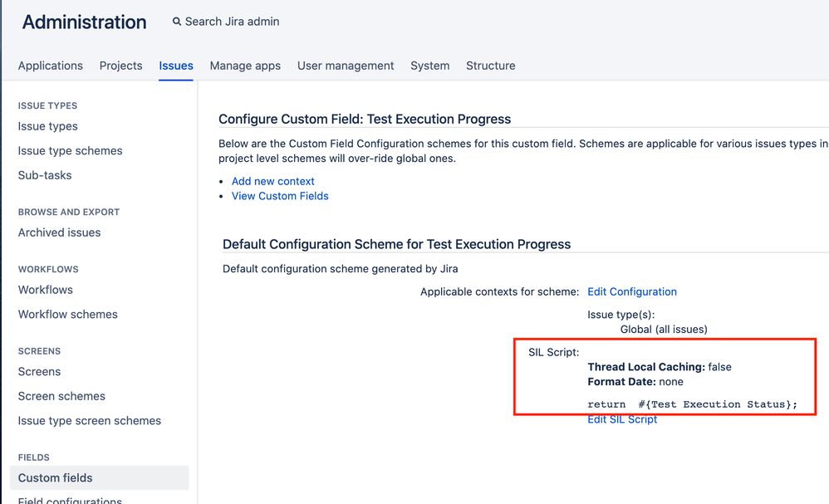Screen dimensions: 829x504
Task: Open the User management tab
Action: point(346,66)
